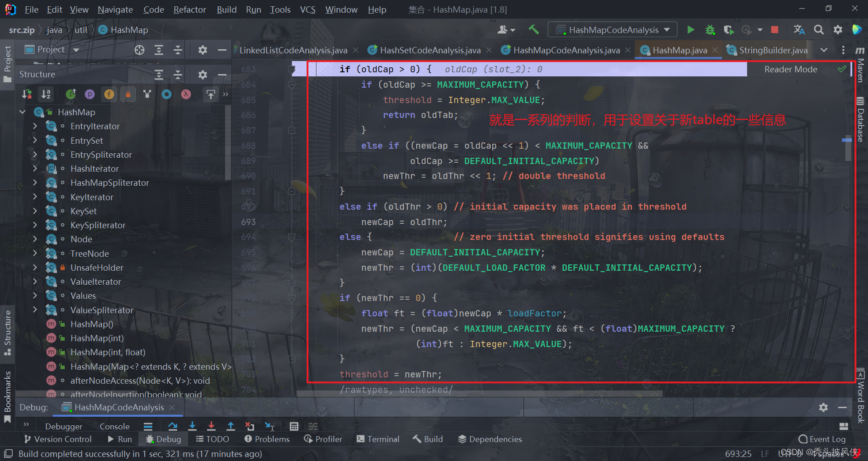Image resolution: width=868 pixels, height=461 pixels.
Task: Toggle Sort Alphabetically in Structure panel
Action: click(x=46, y=94)
